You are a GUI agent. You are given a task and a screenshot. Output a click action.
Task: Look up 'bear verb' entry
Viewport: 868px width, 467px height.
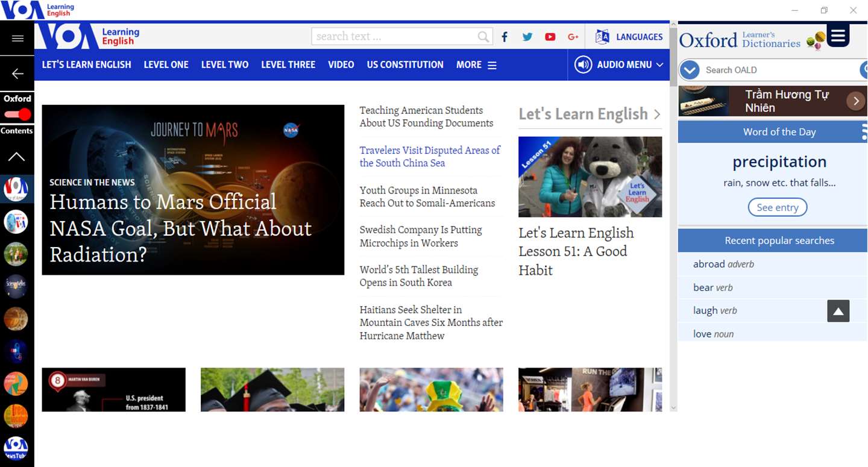712,287
